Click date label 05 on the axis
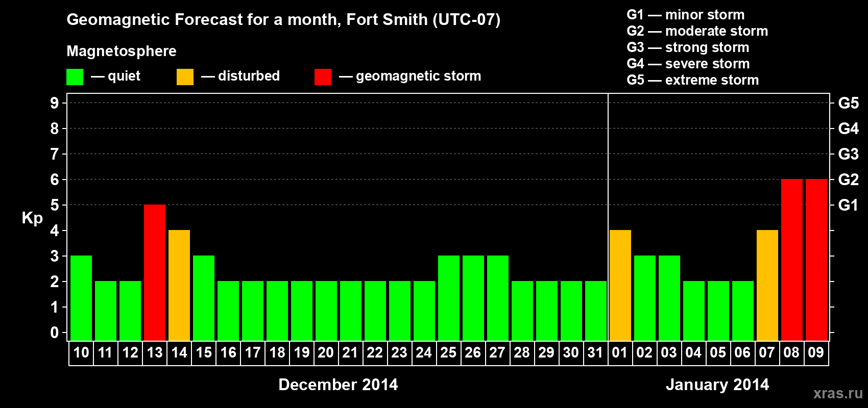The height and width of the screenshot is (408, 868). click(718, 353)
